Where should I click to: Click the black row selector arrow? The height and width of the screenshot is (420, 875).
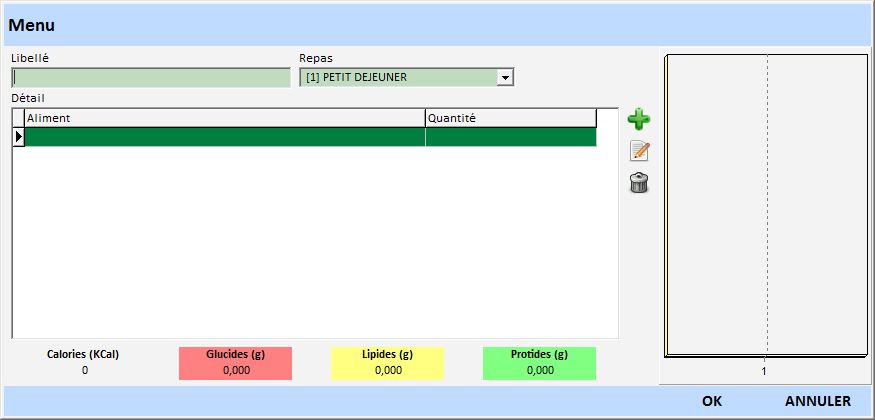pyautogui.click(x=18, y=137)
